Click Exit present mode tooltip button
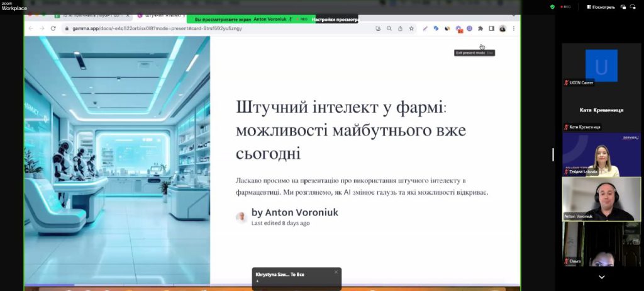Viewport: 644px width, 291px height. click(x=474, y=53)
